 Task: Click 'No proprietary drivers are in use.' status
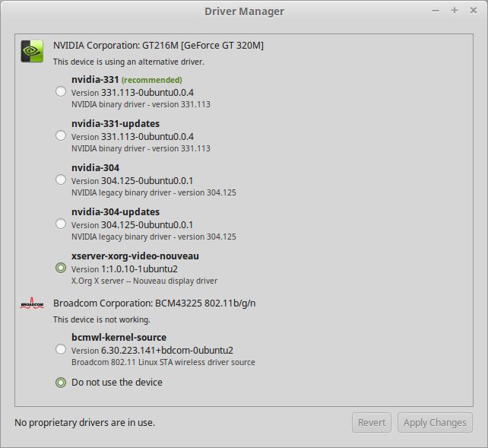tap(84, 423)
